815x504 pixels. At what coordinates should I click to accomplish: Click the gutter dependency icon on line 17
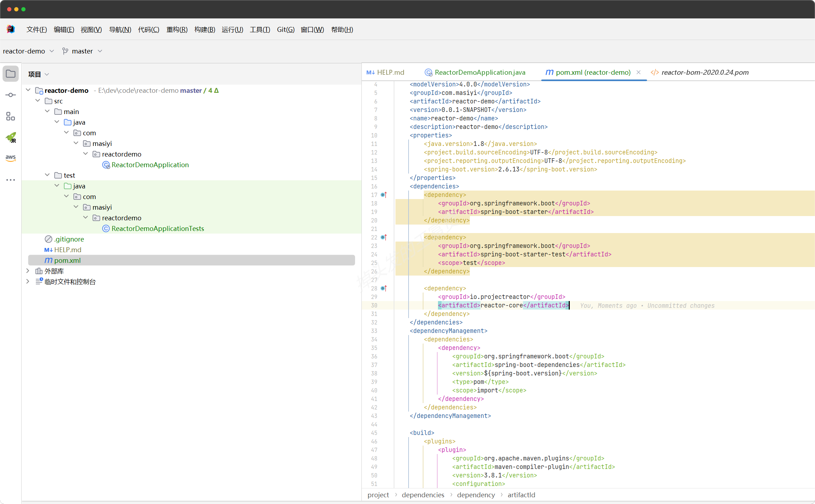pos(383,195)
